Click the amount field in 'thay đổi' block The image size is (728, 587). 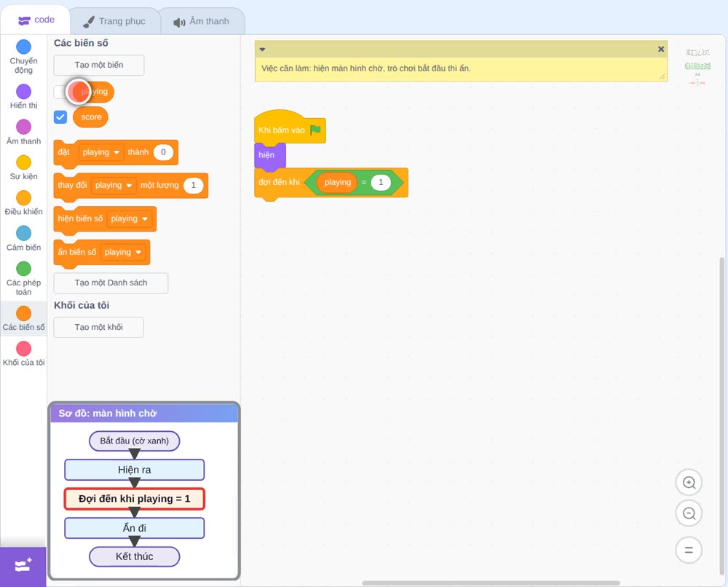194,185
